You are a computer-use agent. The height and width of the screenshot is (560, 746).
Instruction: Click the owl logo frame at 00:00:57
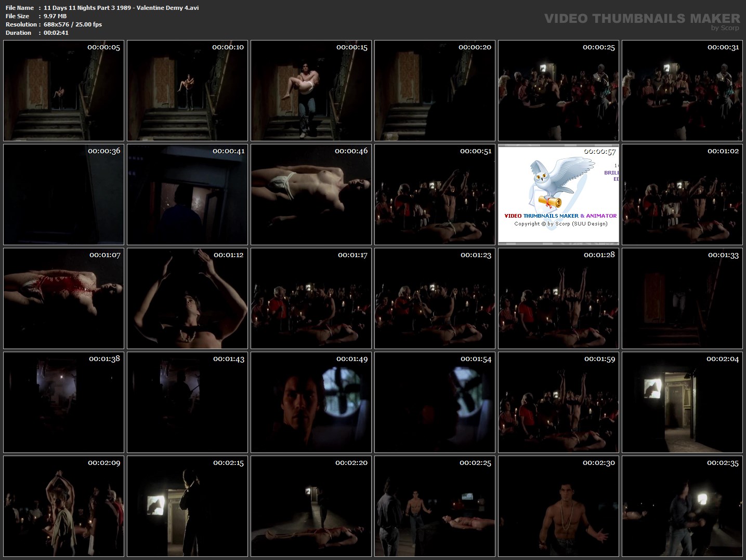[x=558, y=194]
